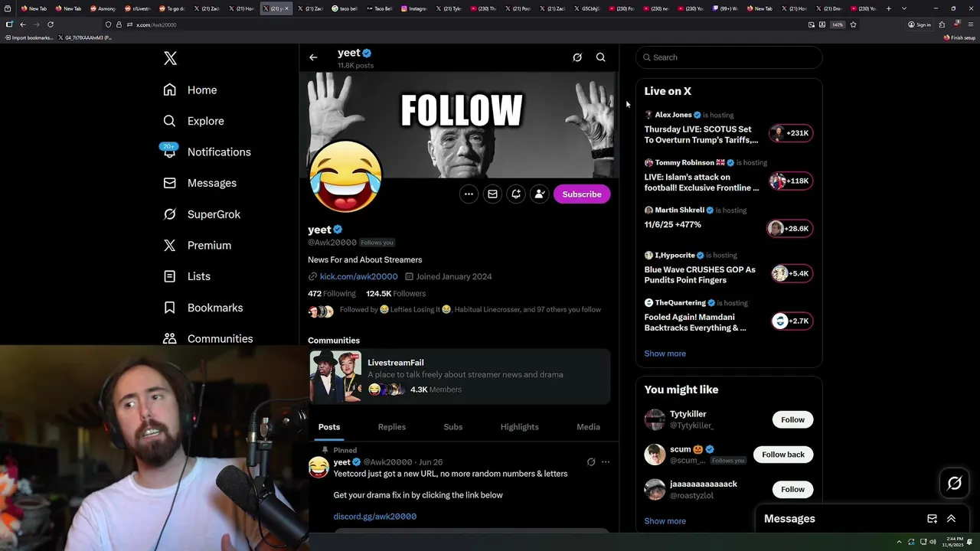Reload page with browser refresh button
Screen dimensions: 980x551
51,24
